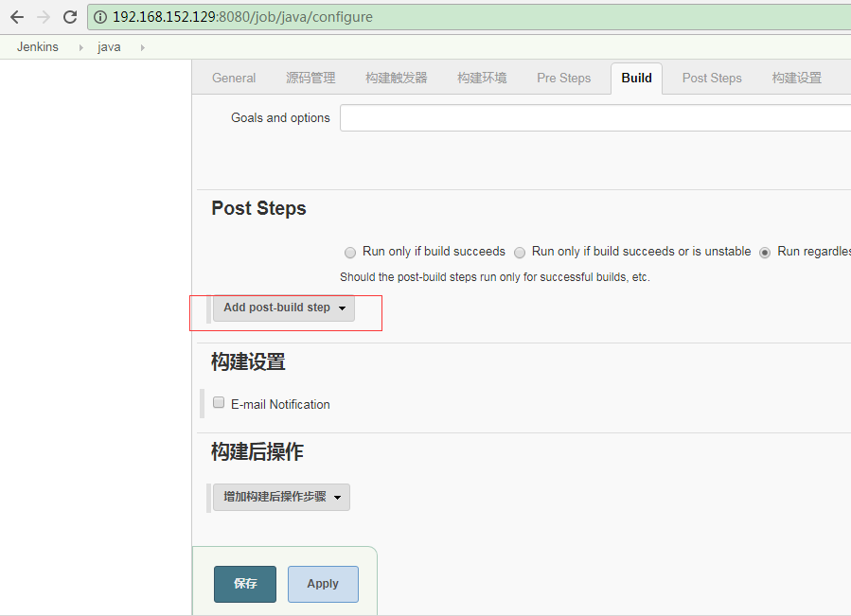Click the Post Steps section heading

point(258,208)
